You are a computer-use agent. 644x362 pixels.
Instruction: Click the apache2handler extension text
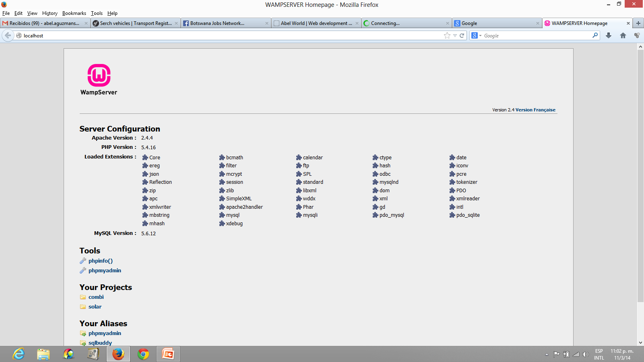pyautogui.click(x=244, y=207)
